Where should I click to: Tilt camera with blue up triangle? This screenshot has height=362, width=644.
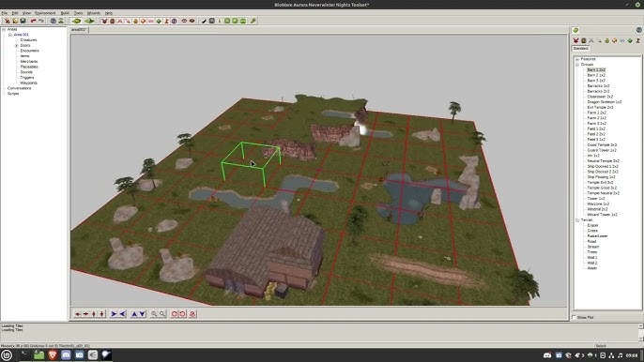coord(134,314)
